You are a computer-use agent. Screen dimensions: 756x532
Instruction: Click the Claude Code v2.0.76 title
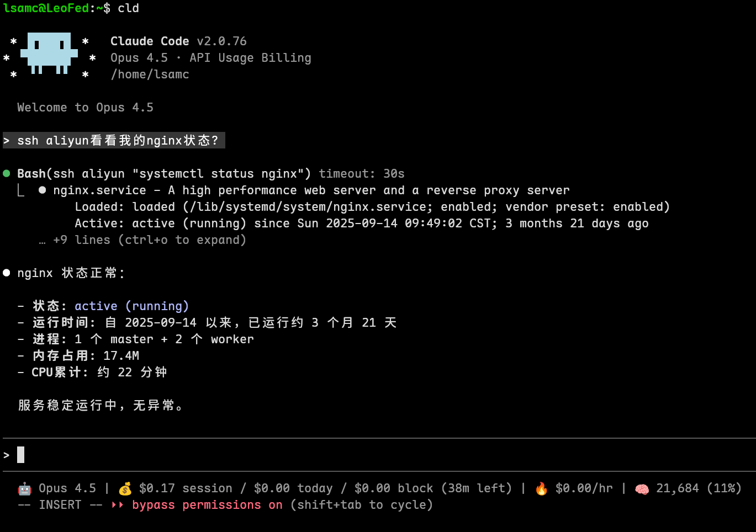[x=178, y=41]
